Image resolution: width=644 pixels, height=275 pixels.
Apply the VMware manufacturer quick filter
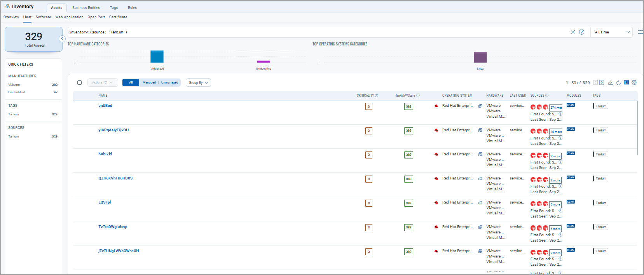14,85
